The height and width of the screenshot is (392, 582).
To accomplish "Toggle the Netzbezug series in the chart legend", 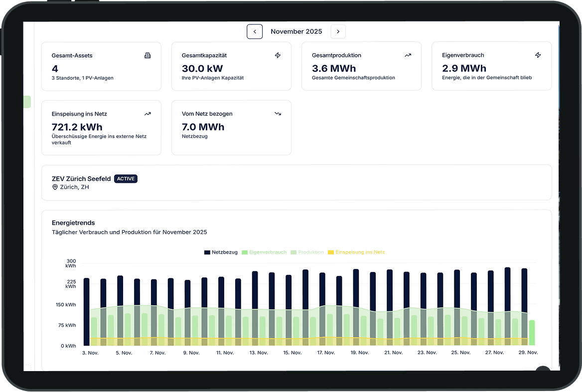I will [221, 252].
